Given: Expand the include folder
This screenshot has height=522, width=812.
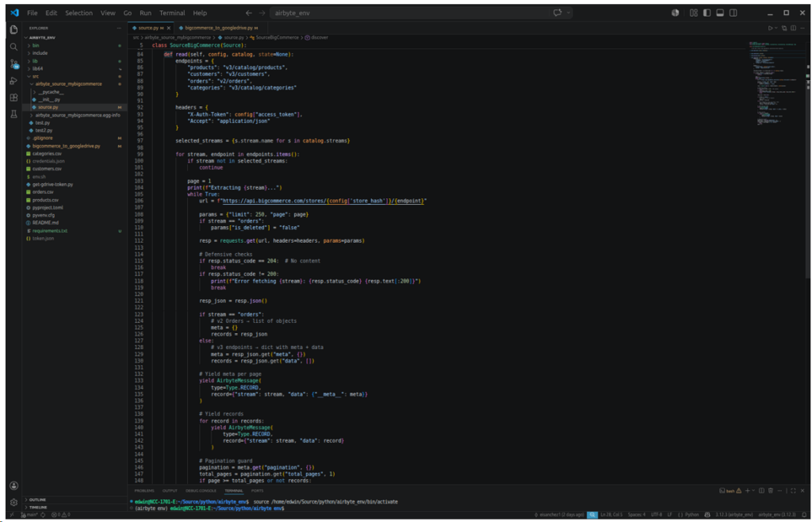Looking at the screenshot, I should pos(75,53).
